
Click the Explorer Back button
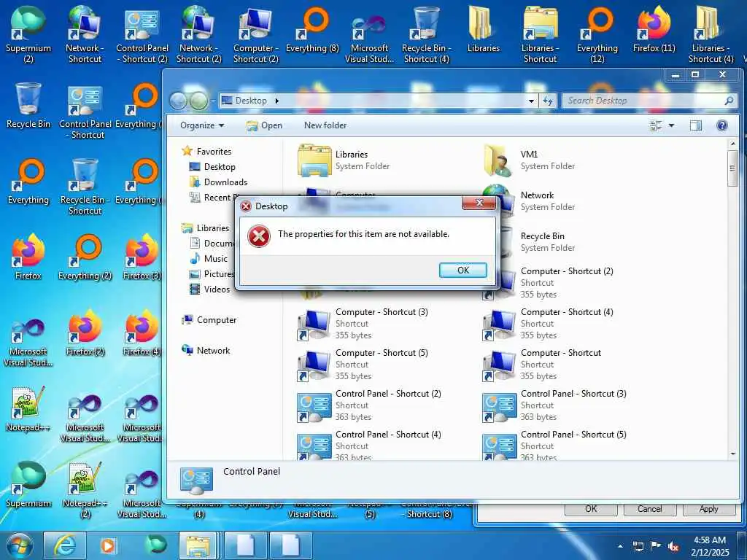(178, 101)
